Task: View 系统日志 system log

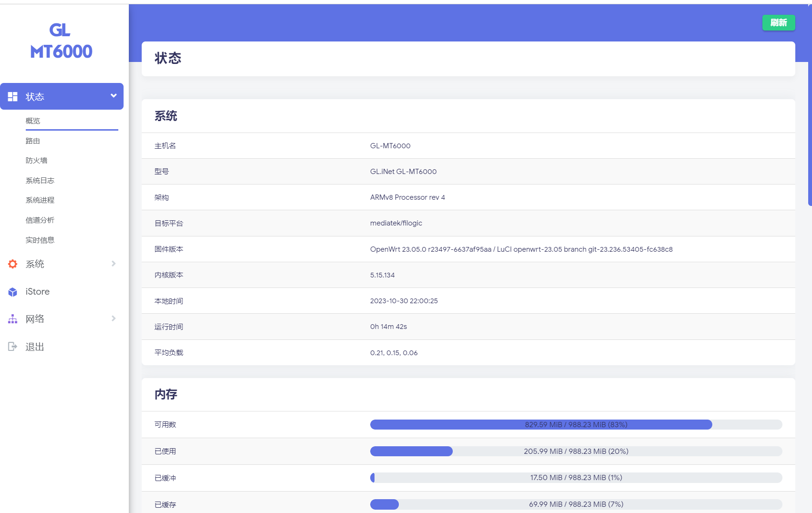Action: click(40, 181)
